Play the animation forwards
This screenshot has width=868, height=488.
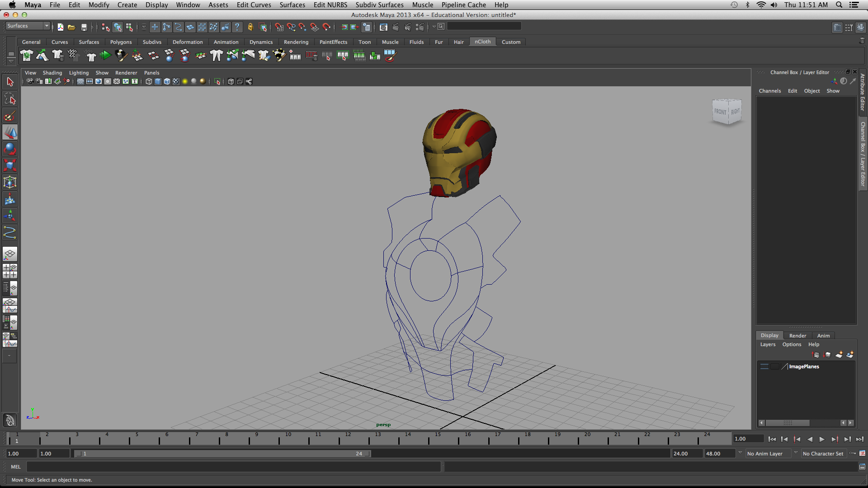[822, 439]
